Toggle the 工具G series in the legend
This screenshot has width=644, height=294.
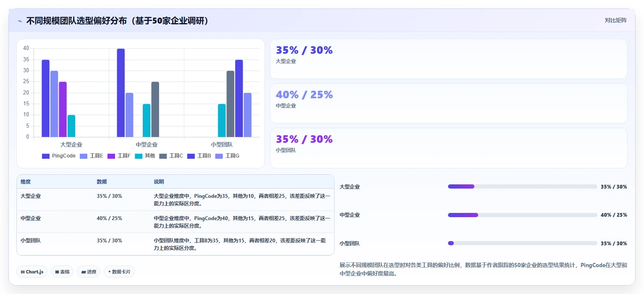coord(227,156)
